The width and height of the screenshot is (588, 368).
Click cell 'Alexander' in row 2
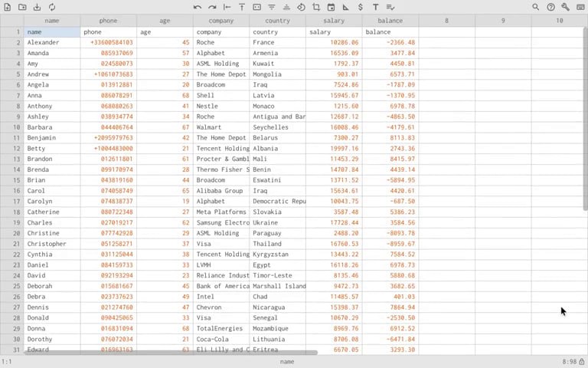(52, 42)
